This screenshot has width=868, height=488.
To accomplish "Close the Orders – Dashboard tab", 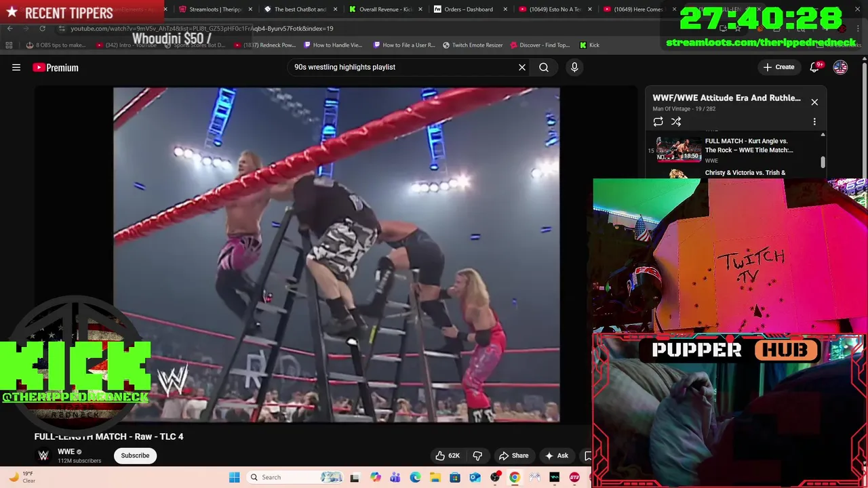I will pyautogui.click(x=505, y=9).
